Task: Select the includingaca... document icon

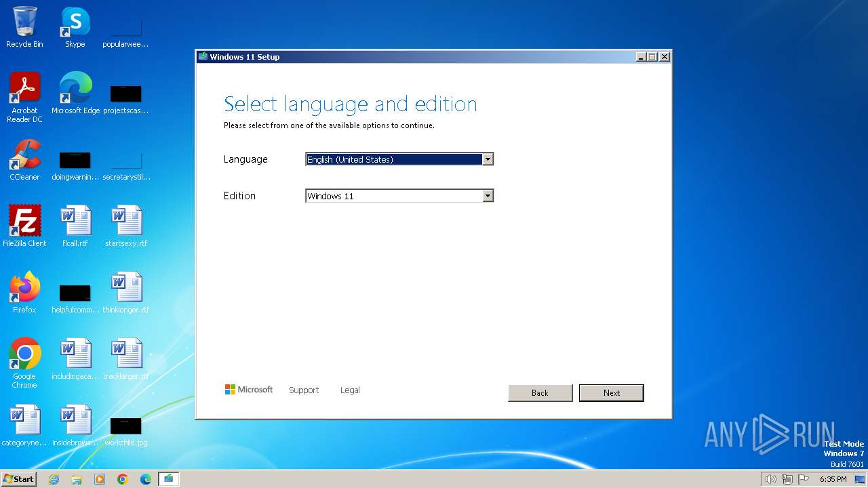Action: 75,359
